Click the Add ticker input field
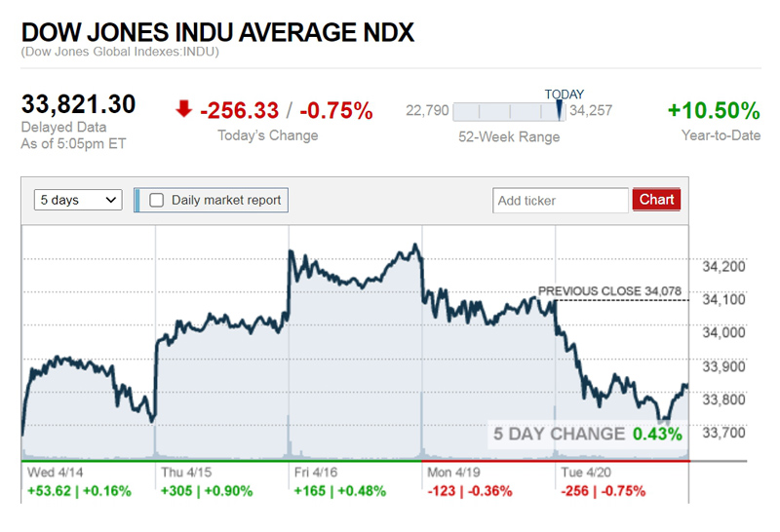The image size is (780, 532). (561, 200)
